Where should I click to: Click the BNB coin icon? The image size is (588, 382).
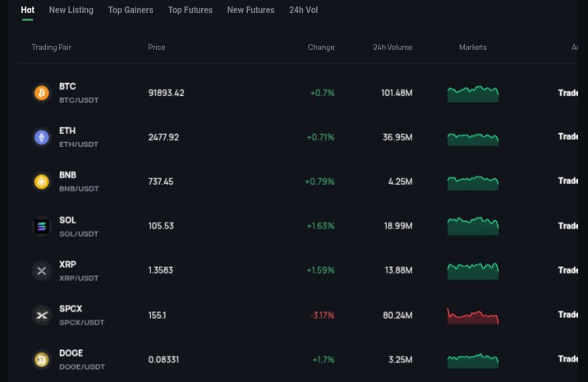coord(42,182)
